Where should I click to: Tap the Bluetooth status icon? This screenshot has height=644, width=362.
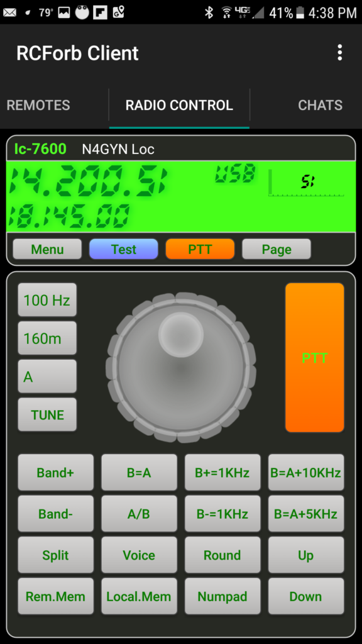[209, 13]
